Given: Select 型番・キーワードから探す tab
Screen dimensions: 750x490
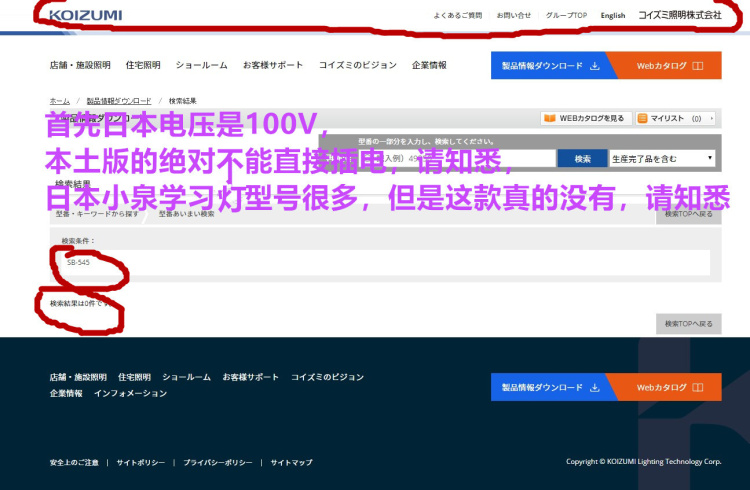Looking at the screenshot, I should (x=97, y=214).
